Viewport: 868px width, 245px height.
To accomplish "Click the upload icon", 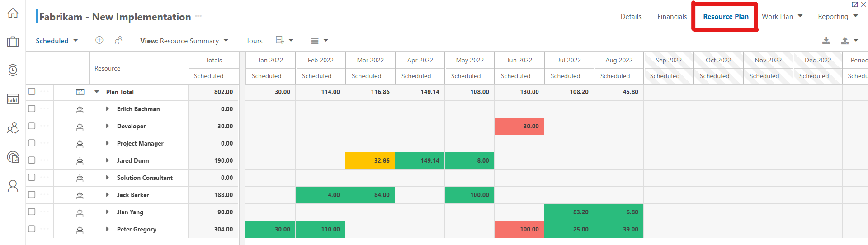I will click(845, 40).
